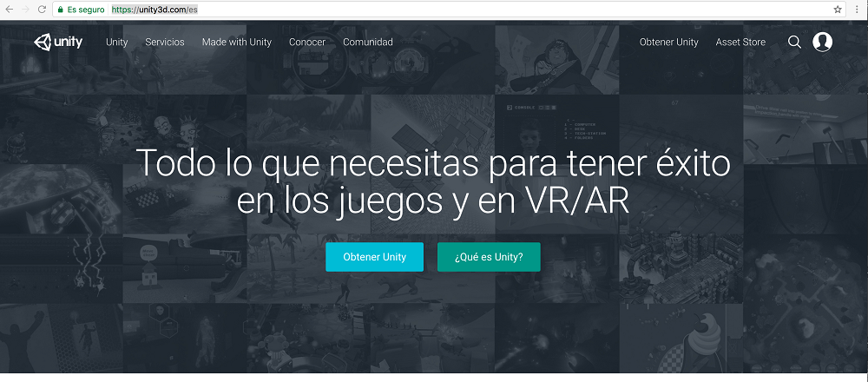Screen dimensions: 868x382
Task: Click the 'Es seguro' security label
Action: (86, 10)
